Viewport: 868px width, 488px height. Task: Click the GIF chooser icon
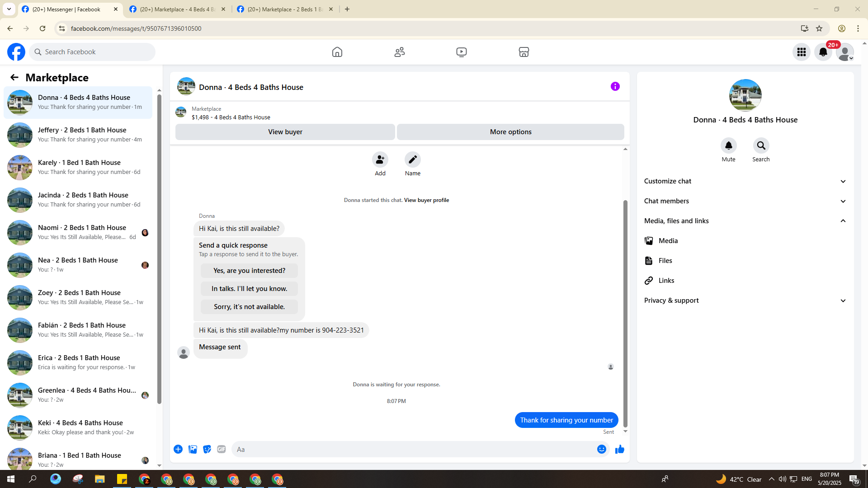pos(221,449)
